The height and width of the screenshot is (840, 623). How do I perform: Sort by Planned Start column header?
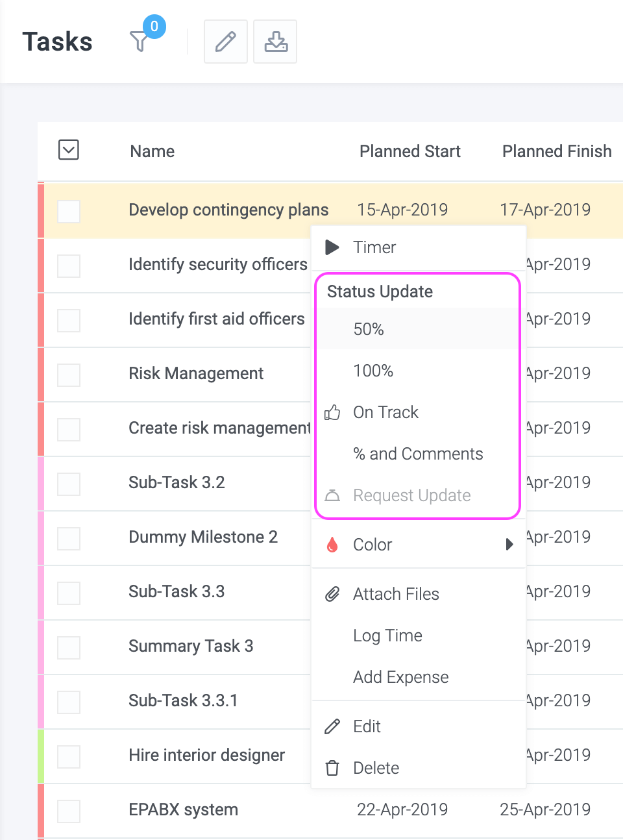[410, 151]
